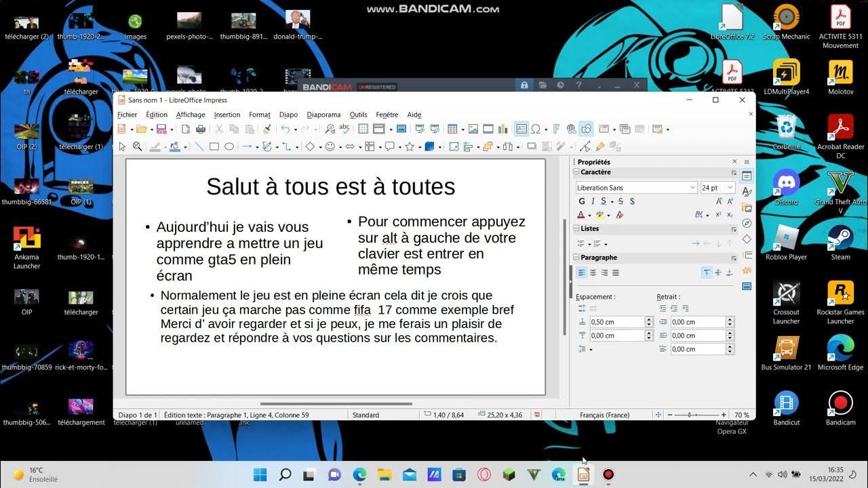Close the Propriétés sidebar deck
Image resolution: width=868 pixels, height=488 pixels.
(734, 161)
